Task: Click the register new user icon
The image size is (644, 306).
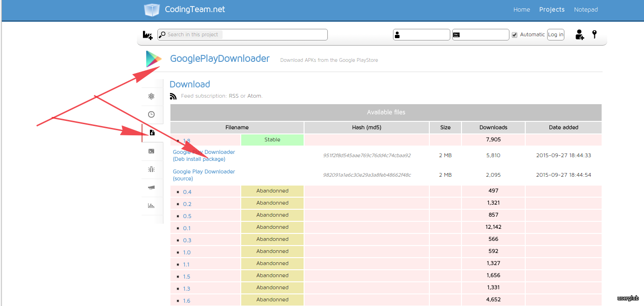Action: tap(580, 34)
